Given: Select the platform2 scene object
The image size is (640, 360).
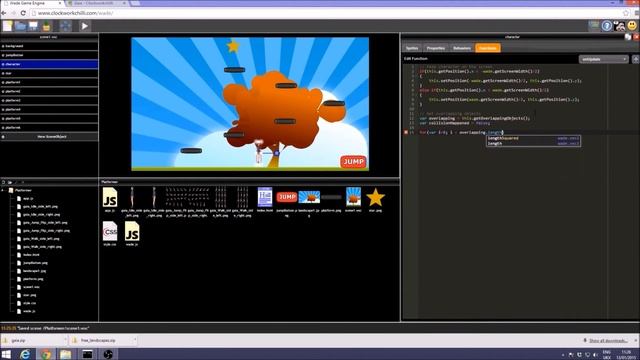Looking at the screenshot, I should tap(49, 91).
